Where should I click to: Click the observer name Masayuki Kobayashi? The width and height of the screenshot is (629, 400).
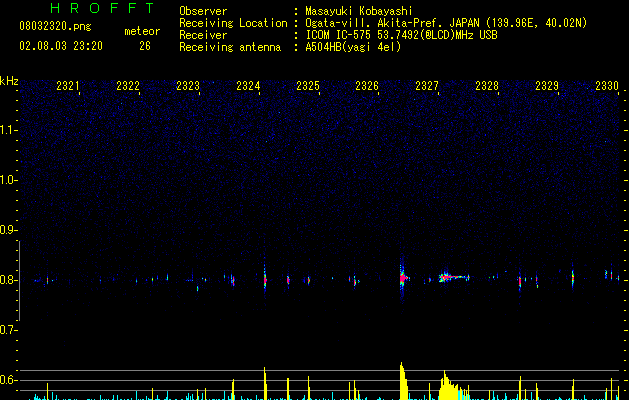(x=359, y=11)
